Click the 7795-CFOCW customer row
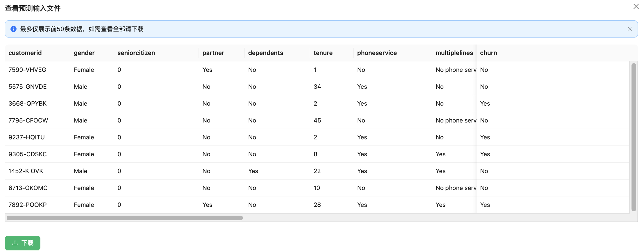Image resolution: width=644 pixels, height=252 pixels. 28,120
